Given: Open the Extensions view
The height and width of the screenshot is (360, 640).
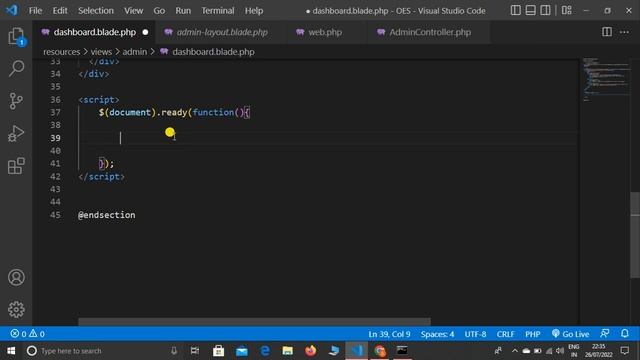Looking at the screenshot, I should [x=16, y=166].
